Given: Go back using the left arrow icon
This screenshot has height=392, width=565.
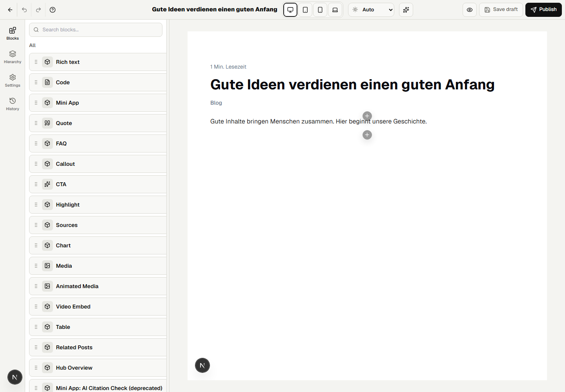Looking at the screenshot, I should click(x=10, y=10).
